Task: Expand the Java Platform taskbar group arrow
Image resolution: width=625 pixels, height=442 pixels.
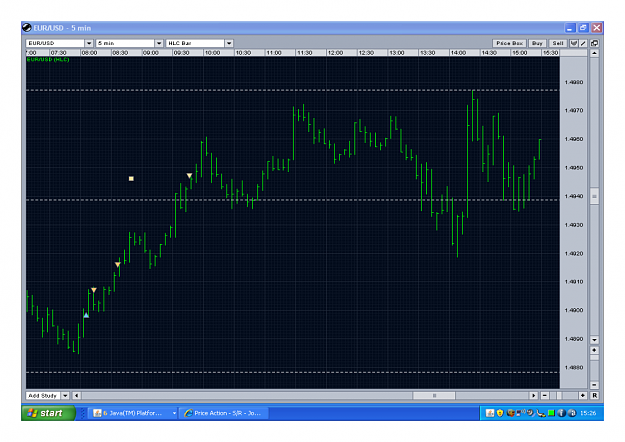Action: coord(174,413)
